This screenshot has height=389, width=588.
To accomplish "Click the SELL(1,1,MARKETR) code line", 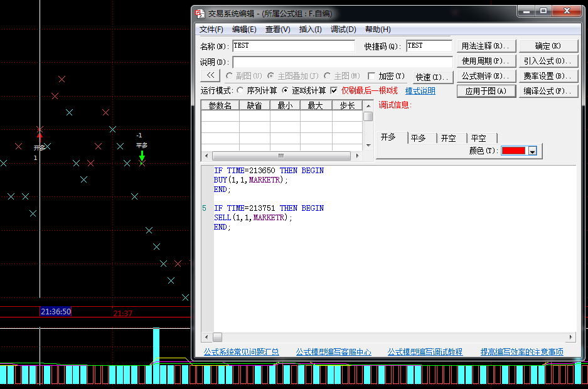I will (x=253, y=218).
